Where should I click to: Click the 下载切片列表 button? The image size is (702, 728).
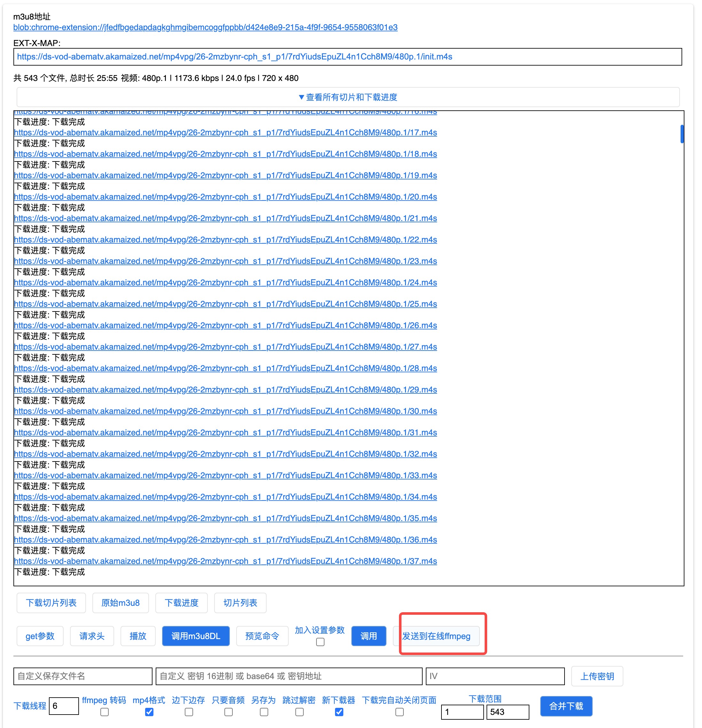(51, 603)
